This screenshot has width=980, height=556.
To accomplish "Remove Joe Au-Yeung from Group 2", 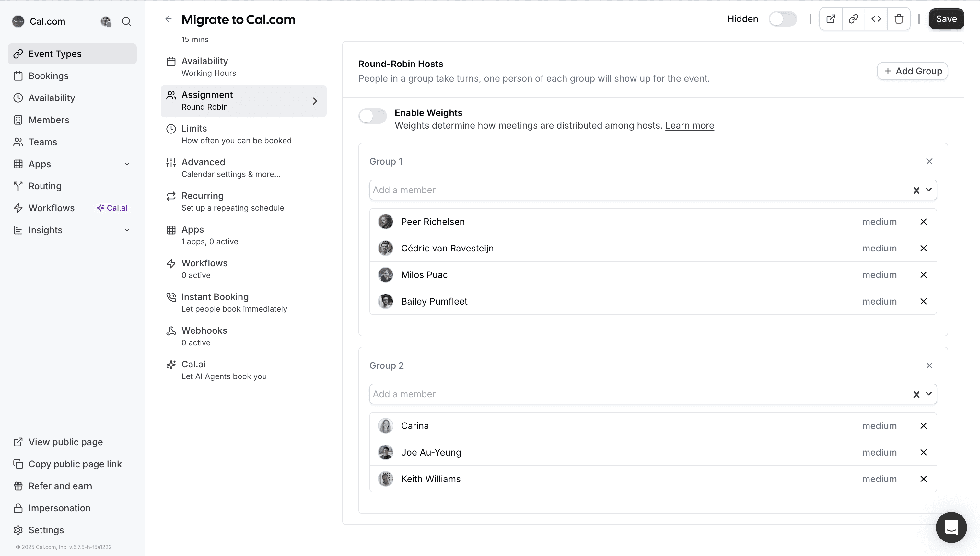I will point(924,453).
